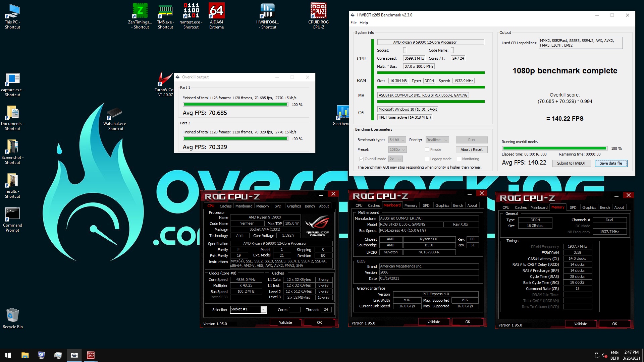Click Run button in benchmark parameters

[x=471, y=140]
